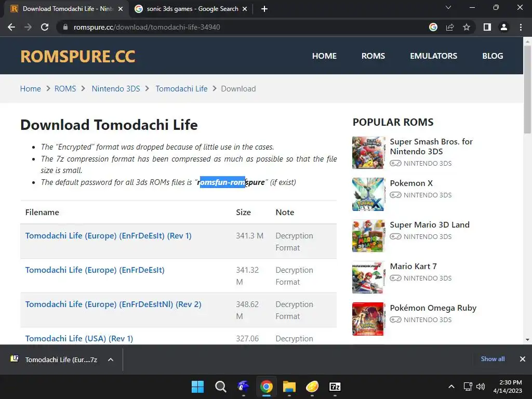Click the scrollbar down arrow
Viewport: 532px width, 399px height.
click(x=527, y=340)
